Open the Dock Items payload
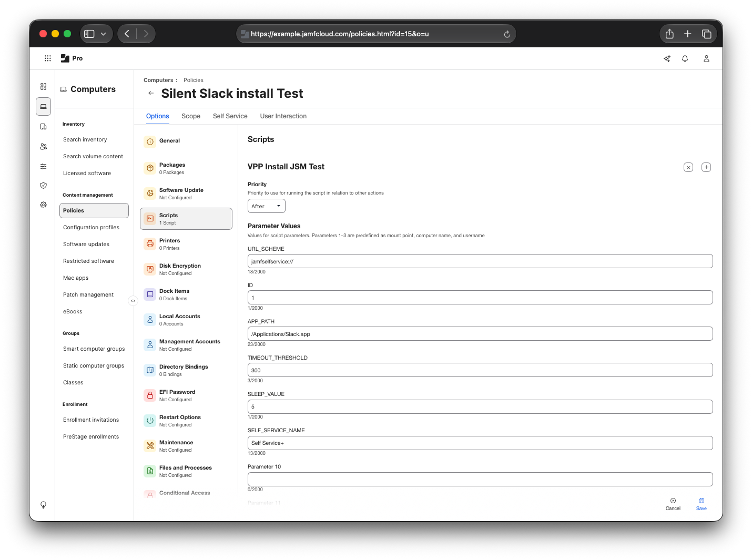This screenshot has width=752, height=560. (x=186, y=294)
